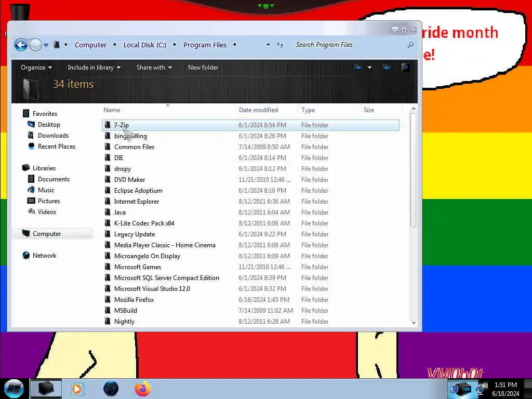532x399 pixels.
Task: Click the file list vertical scrollbar thumb
Action: pyautogui.click(x=413, y=170)
